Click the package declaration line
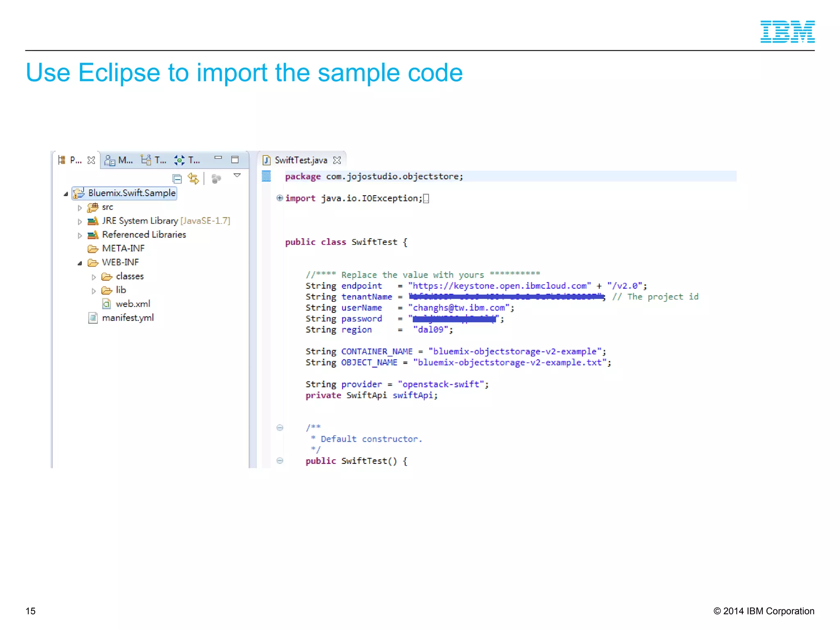Viewport: 840px width, 630px height. (x=374, y=176)
